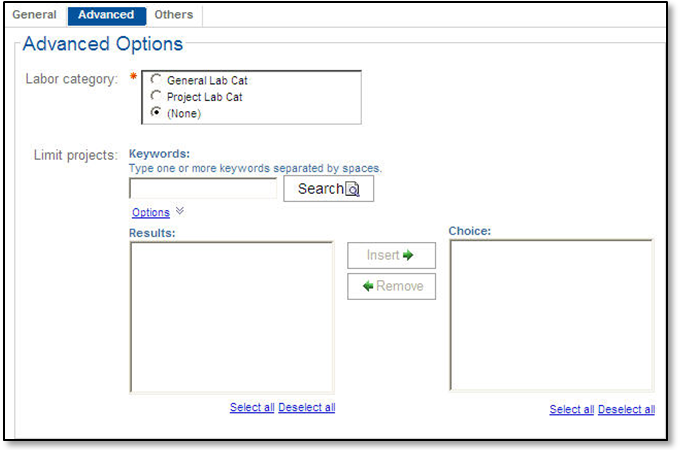
Task: Click Deselect all under Results list
Action: click(x=307, y=407)
